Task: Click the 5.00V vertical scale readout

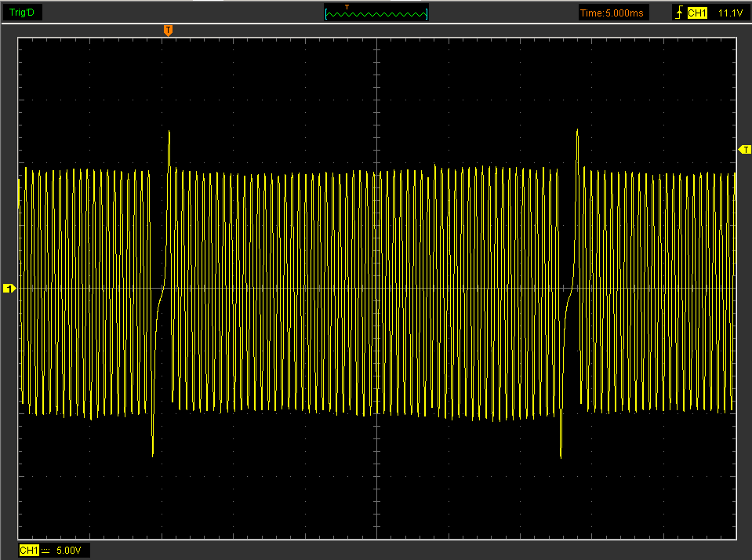Action: (68, 551)
